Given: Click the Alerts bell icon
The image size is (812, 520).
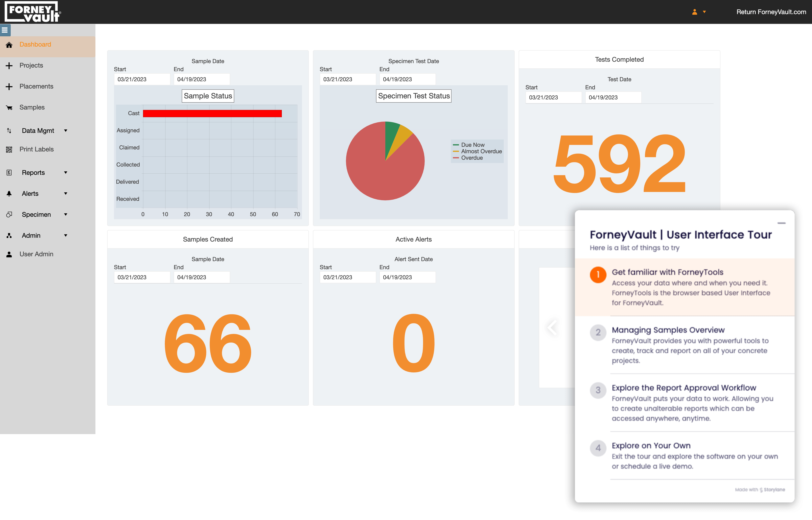Looking at the screenshot, I should tap(9, 194).
